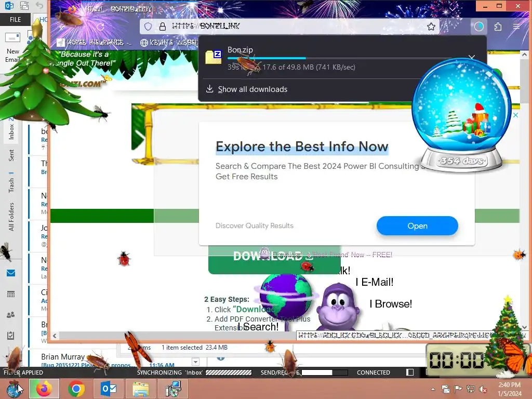
Task: Click the purple BonziBuddy gorilla image
Action: pos(338,307)
